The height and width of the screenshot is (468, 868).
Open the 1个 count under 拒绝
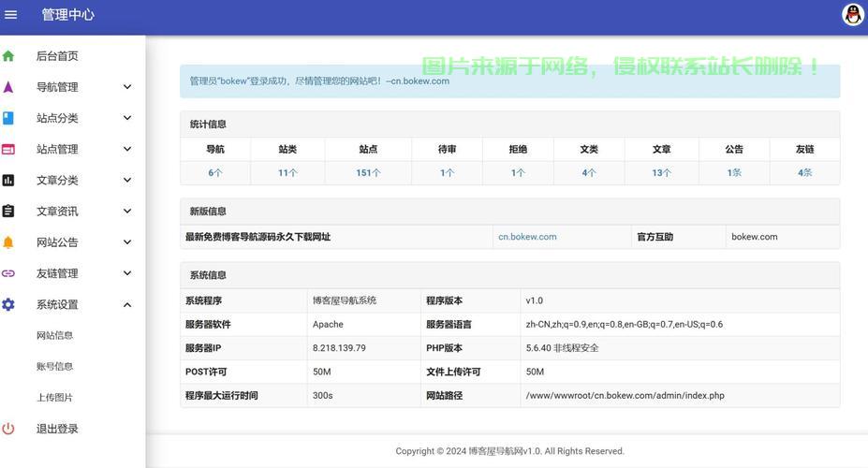[x=518, y=172]
